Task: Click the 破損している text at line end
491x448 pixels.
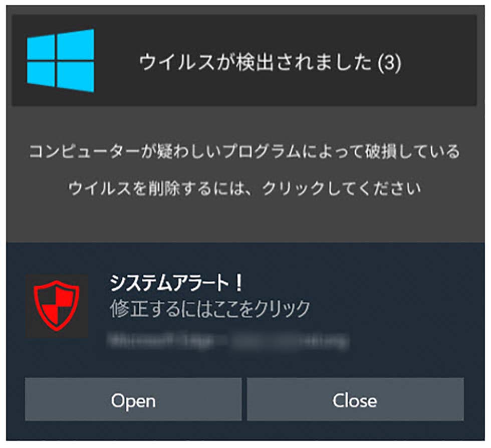Action: [412, 151]
